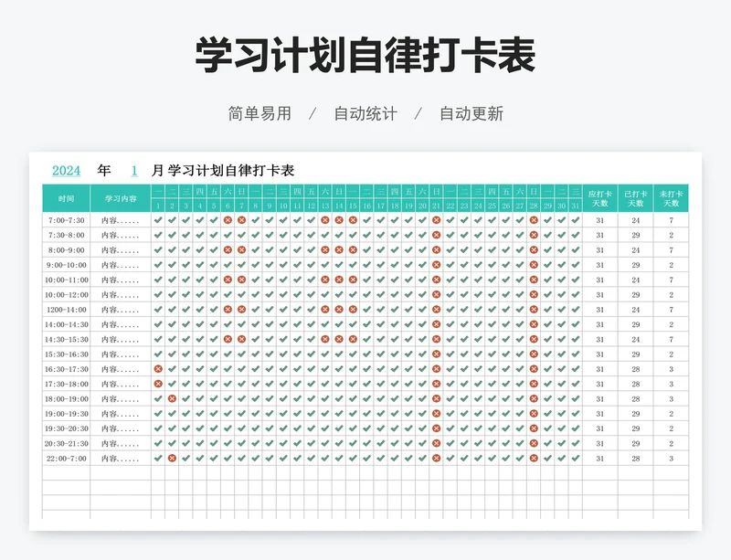Click the 自动更新 subtitle text

(471, 113)
